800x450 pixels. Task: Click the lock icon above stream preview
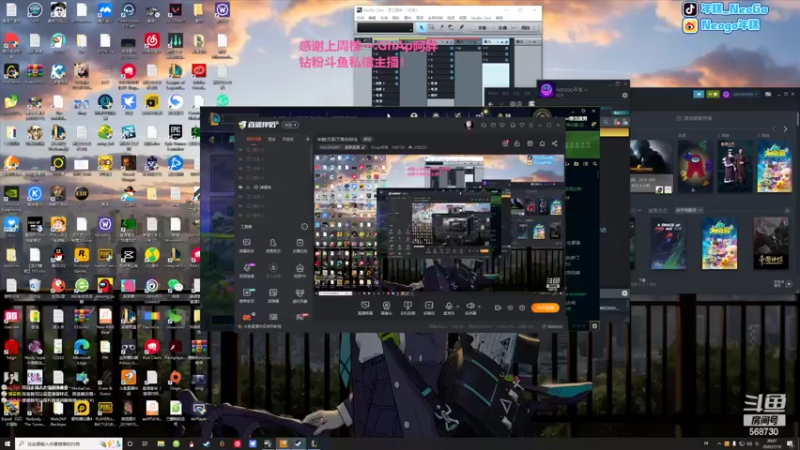(517, 143)
